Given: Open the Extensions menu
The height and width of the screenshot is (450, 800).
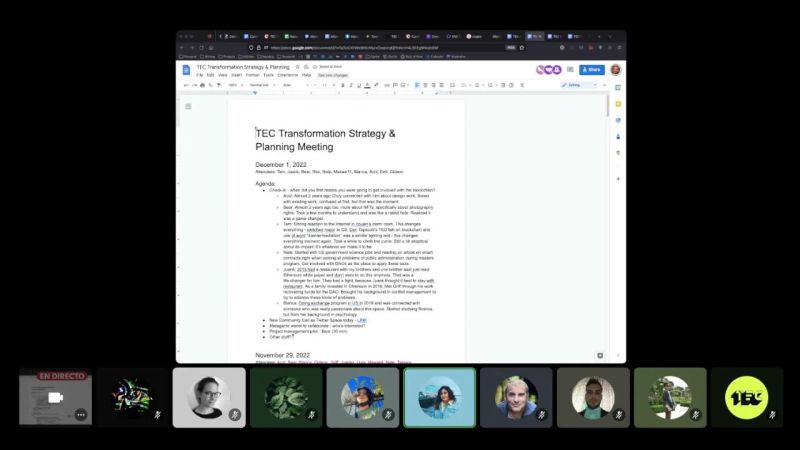Looking at the screenshot, I should point(288,75).
